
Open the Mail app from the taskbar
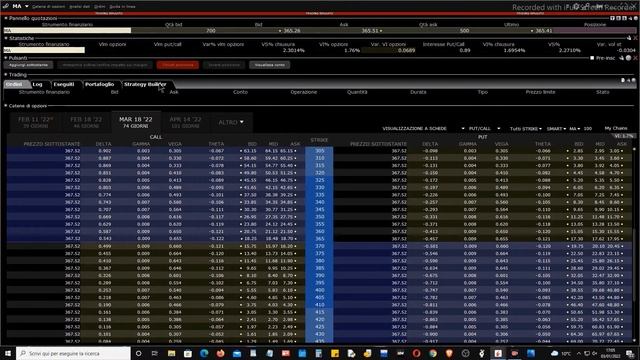point(237,353)
